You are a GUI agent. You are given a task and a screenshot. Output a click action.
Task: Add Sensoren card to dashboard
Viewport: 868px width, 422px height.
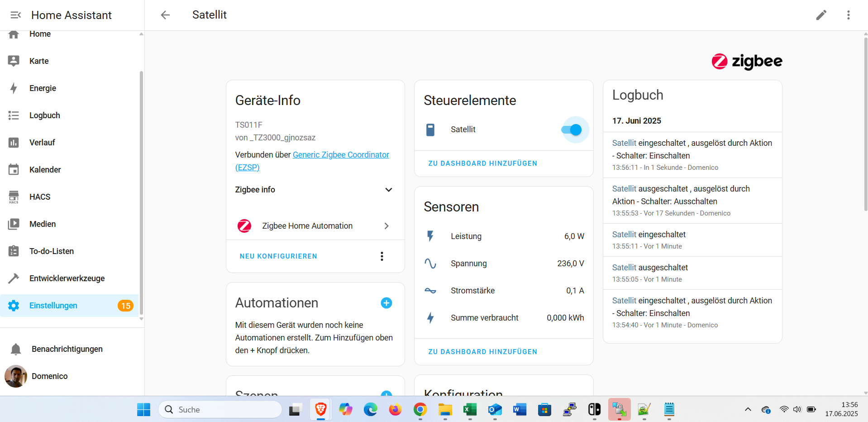[x=482, y=352]
